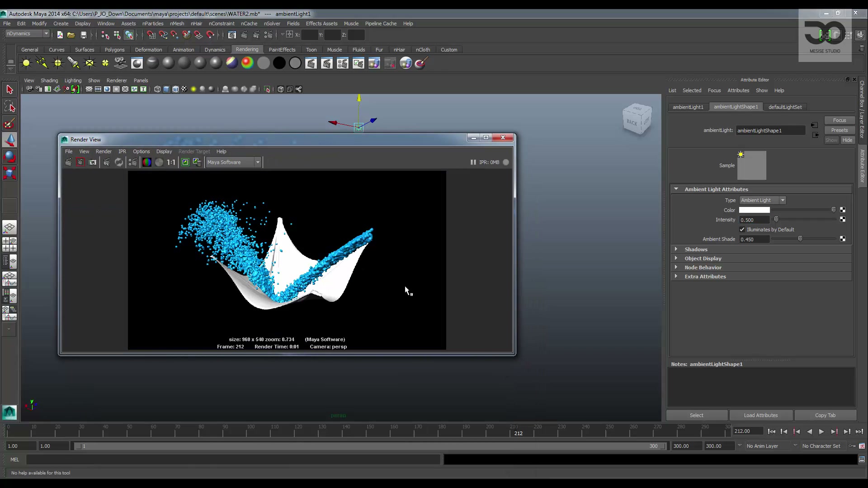Click the Copy Tab button
868x488 pixels.
825,415
